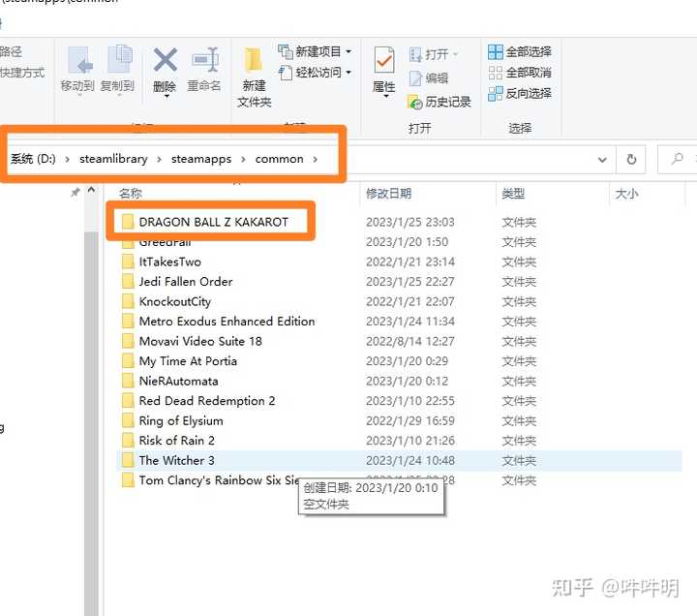
Task: Select the Ring of Elysium folder
Action: [x=181, y=420]
